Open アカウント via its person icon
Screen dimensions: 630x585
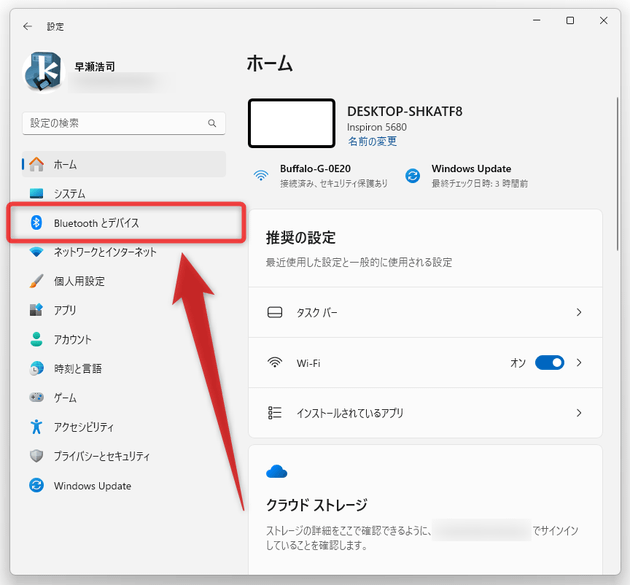pyautogui.click(x=37, y=339)
